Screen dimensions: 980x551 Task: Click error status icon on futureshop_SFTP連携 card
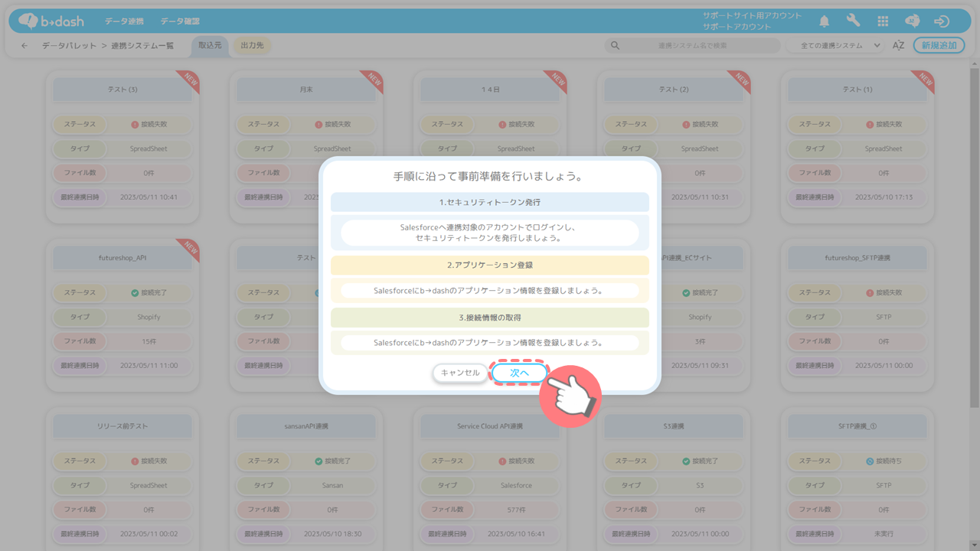click(870, 293)
